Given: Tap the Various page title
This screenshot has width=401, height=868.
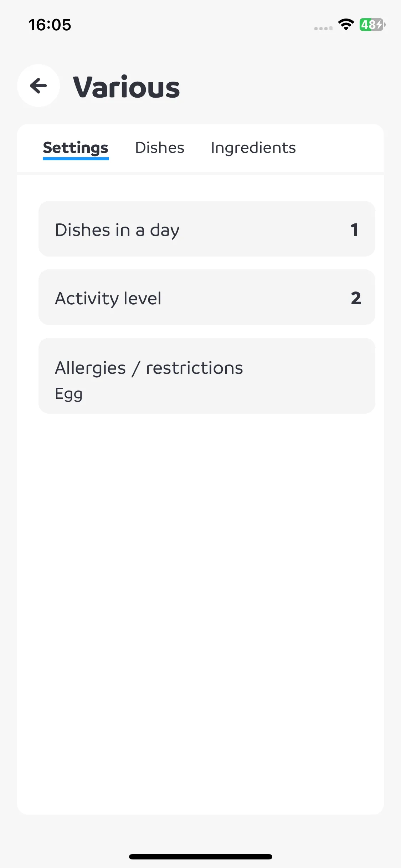Looking at the screenshot, I should (127, 87).
